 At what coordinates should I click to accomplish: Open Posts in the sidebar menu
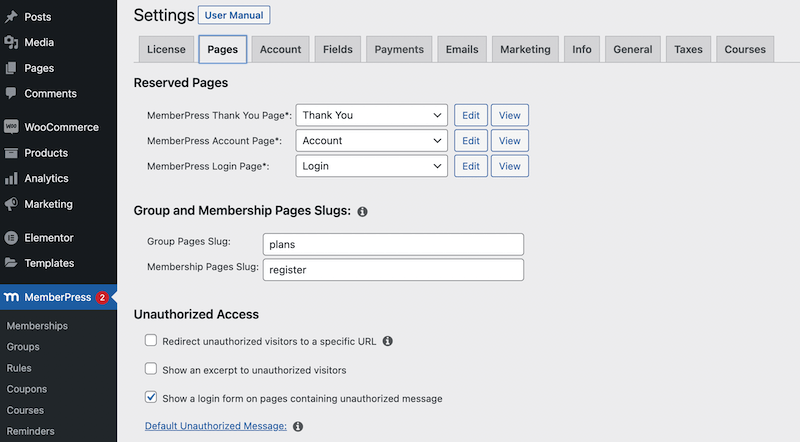point(38,17)
